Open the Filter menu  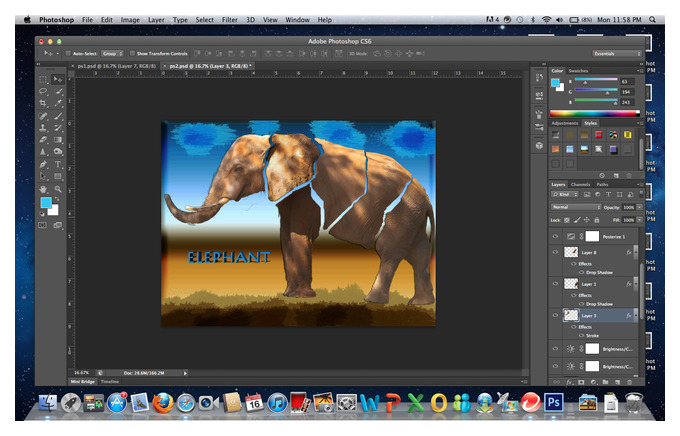pyautogui.click(x=229, y=20)
